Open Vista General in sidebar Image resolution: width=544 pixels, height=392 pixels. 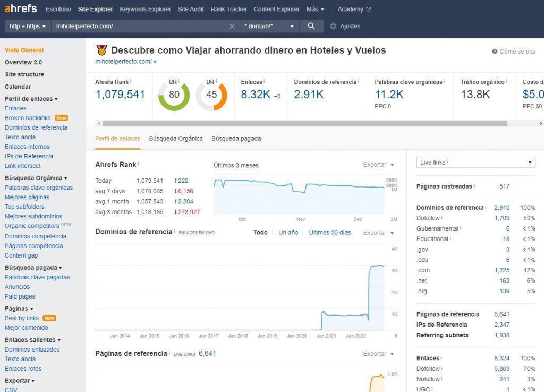coord(24,50)
